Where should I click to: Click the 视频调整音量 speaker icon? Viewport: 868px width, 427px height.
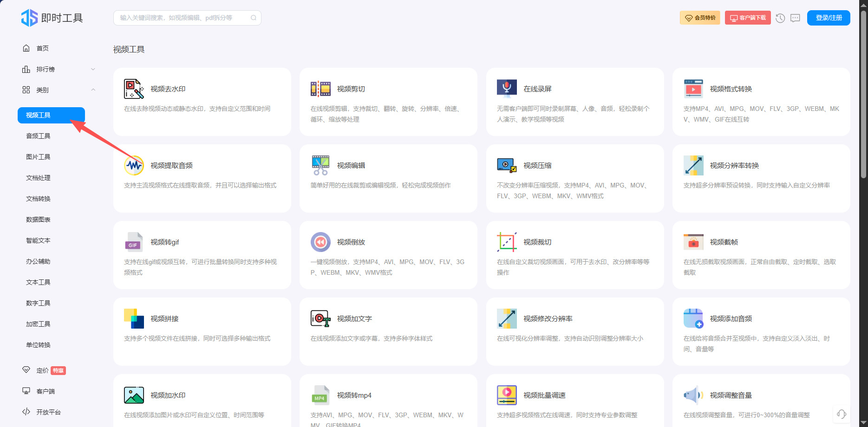(693, 395)
